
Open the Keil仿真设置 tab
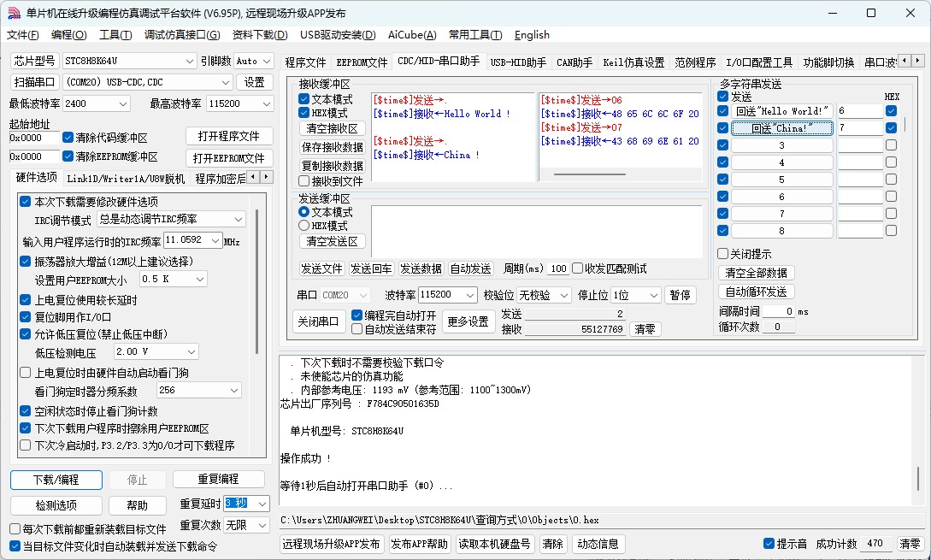[633, 62]
